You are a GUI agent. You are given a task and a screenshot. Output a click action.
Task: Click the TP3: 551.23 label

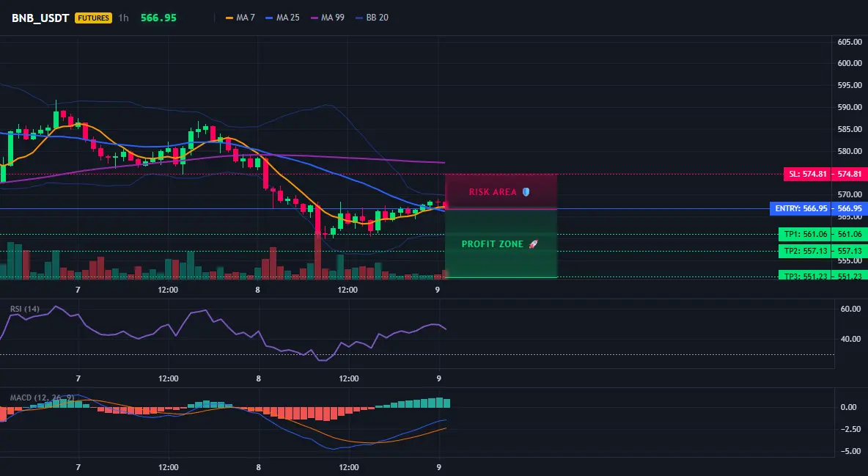[803, 276]
